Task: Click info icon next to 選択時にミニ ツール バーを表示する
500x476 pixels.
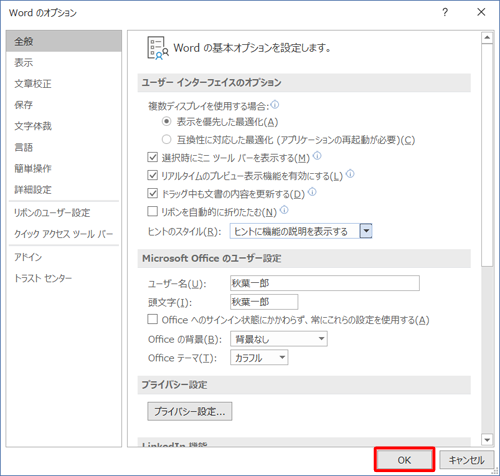Action: (317, 156)
